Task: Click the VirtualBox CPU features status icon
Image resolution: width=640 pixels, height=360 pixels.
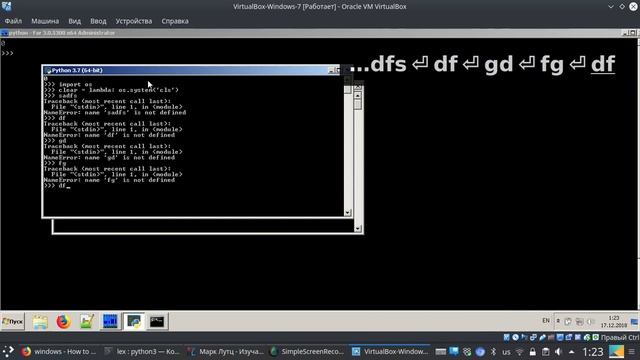Action: [x=578, y=337]
